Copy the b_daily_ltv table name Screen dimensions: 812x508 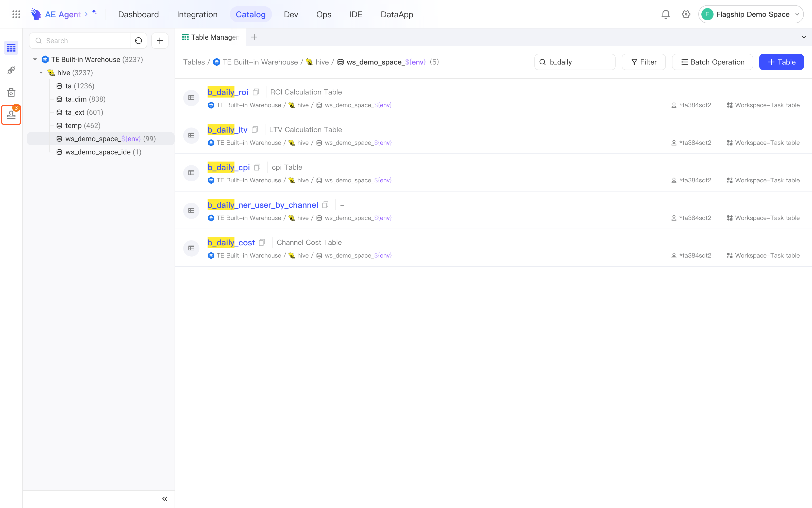point(255,130)
